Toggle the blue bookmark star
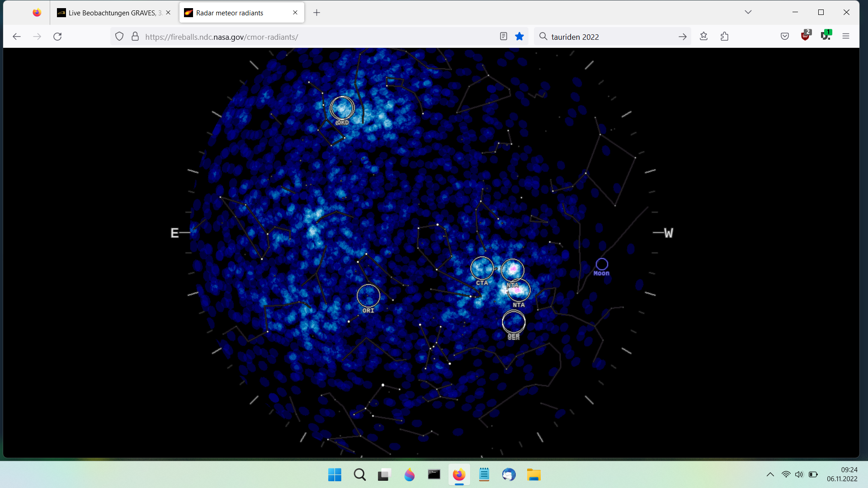This screenshot has width=868, height=488. 519,37
